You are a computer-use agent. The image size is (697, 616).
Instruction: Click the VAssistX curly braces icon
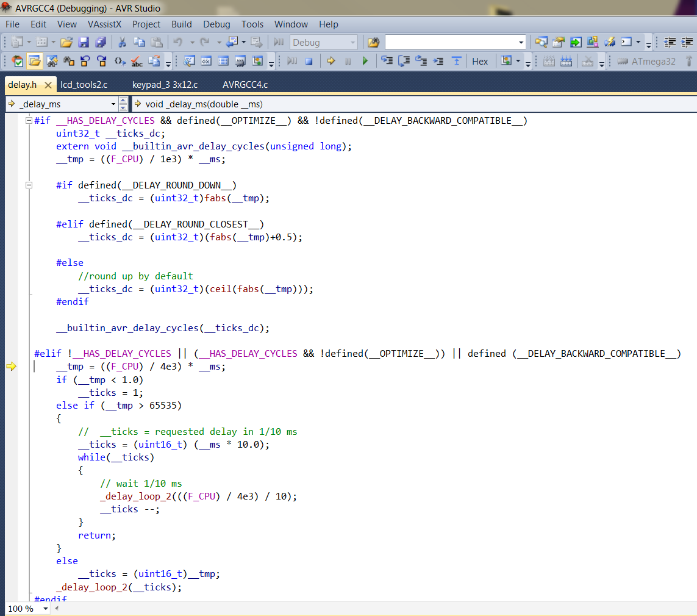(x=120, y=62)
